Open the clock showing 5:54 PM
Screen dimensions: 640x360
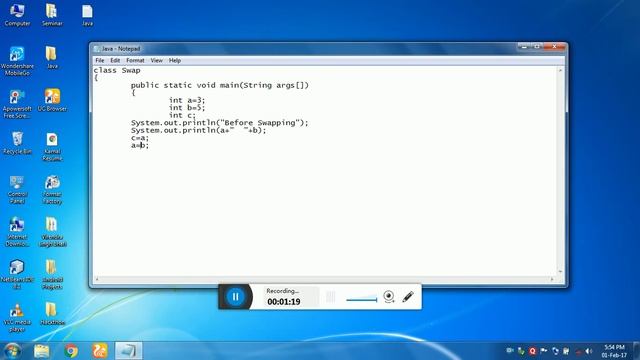[614, 351]
